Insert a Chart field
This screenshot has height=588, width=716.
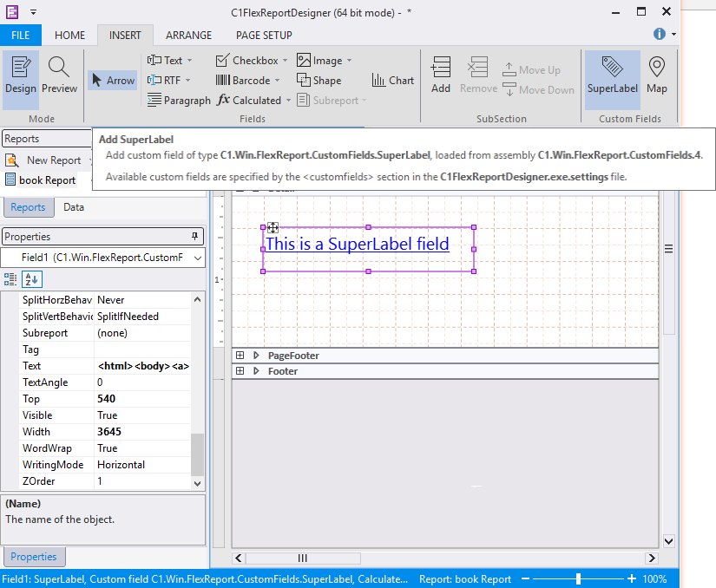(392, 81)
